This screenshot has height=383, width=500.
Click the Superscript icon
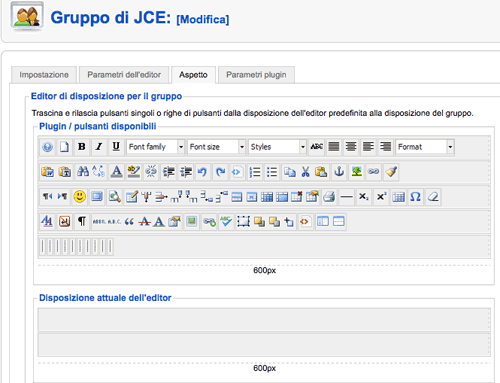click(x=381, y=197)
